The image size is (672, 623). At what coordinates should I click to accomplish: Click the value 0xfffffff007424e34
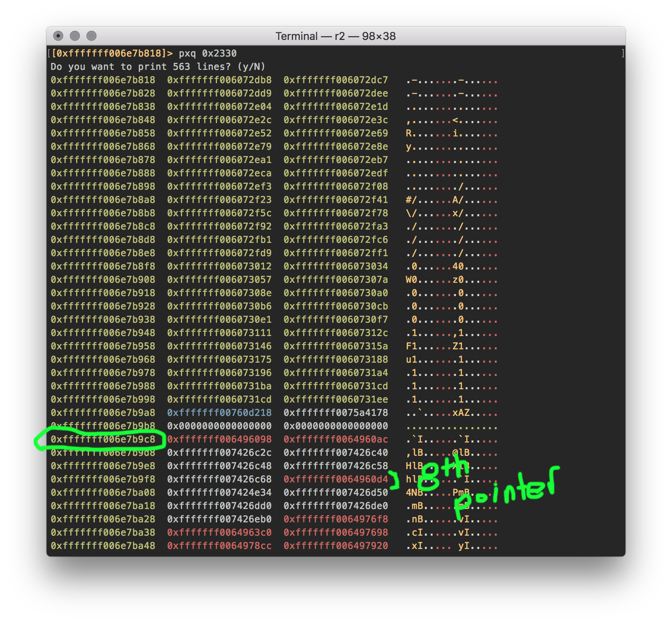tap(219, 493)
